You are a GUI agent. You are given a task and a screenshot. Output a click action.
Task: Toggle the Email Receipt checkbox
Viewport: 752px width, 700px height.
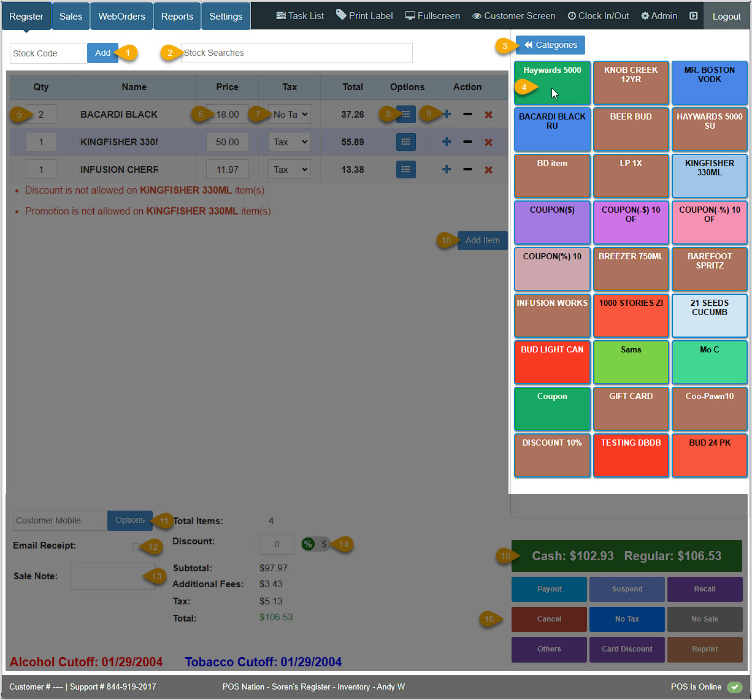[136, 547]
